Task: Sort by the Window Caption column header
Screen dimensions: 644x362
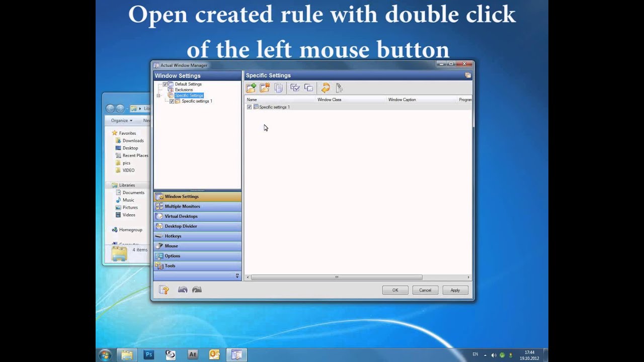Action: click(422, 100)
